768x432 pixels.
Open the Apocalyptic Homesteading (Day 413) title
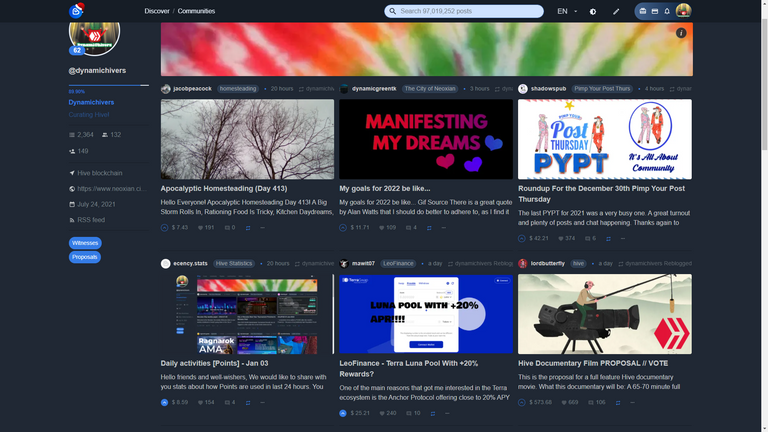coord(224,189)
